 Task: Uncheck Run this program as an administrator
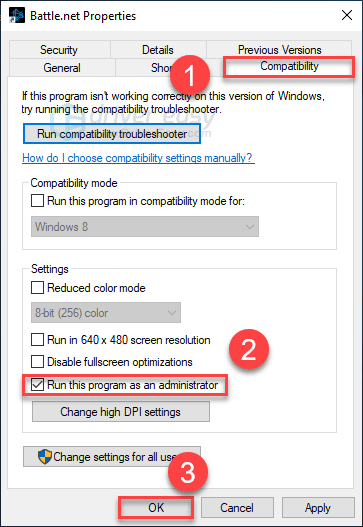click(37, 385)
